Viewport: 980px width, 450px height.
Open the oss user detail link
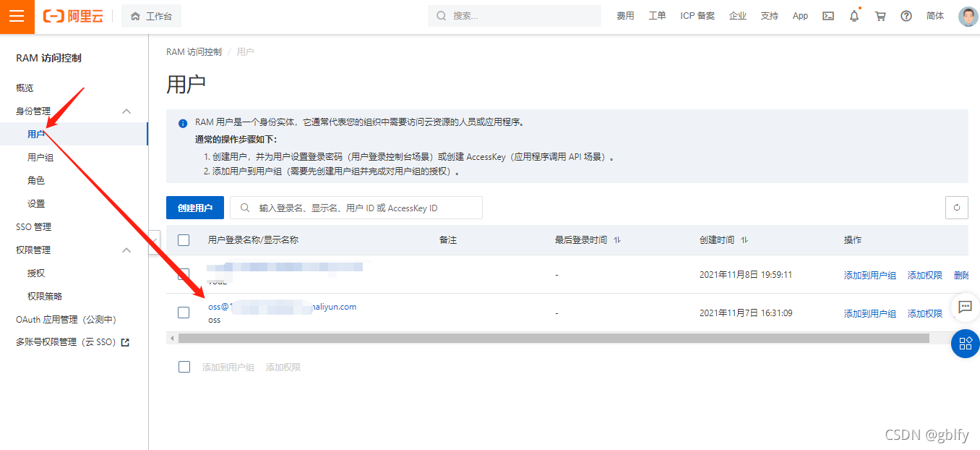pyautogui.click(x=282, y=306)
